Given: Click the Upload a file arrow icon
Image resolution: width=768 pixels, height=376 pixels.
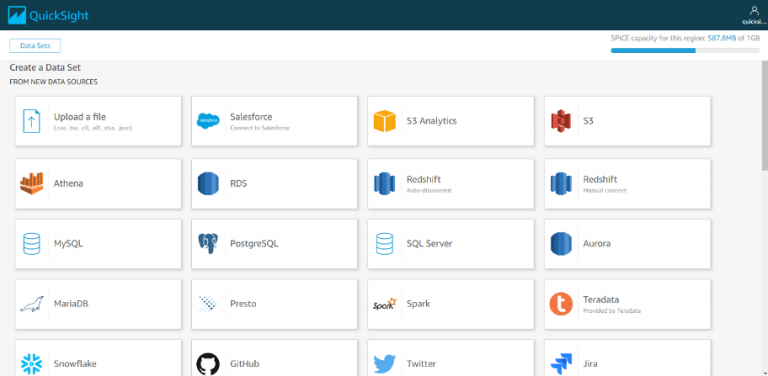Looking at the screenshot, I should tap(32, 121).
